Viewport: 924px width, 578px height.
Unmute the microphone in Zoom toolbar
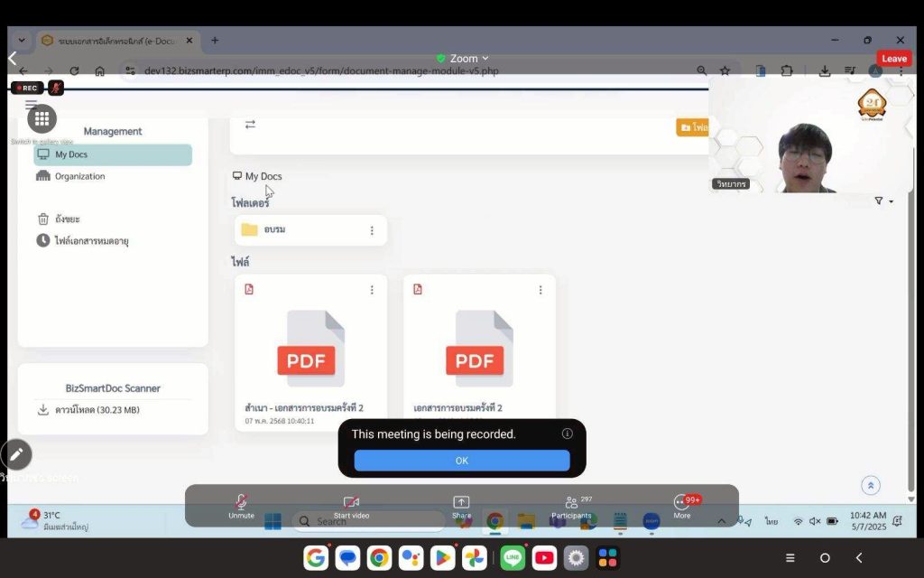coord(241,505)
